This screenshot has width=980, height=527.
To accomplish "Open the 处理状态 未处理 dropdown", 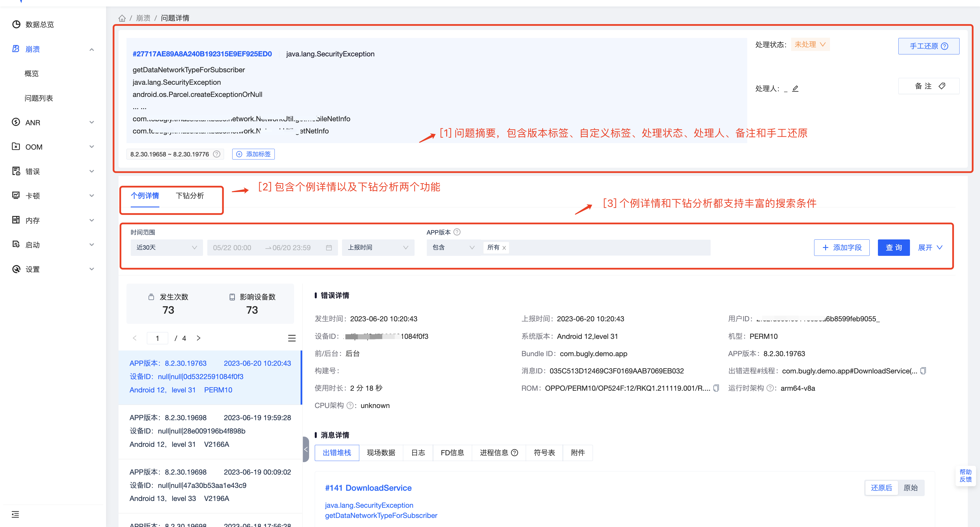I will (x=810, y=44).
